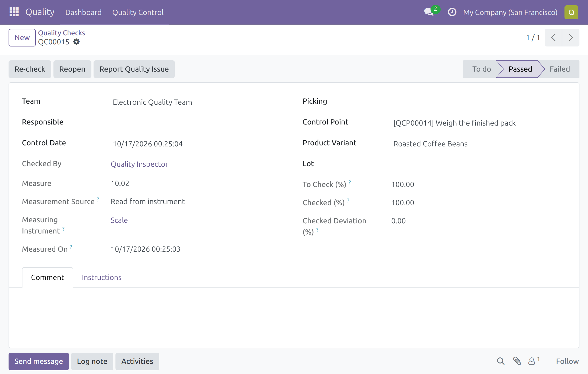Select the Failed status stage
The height and width of the screenshot is (374, 588).
click(560, 69)
